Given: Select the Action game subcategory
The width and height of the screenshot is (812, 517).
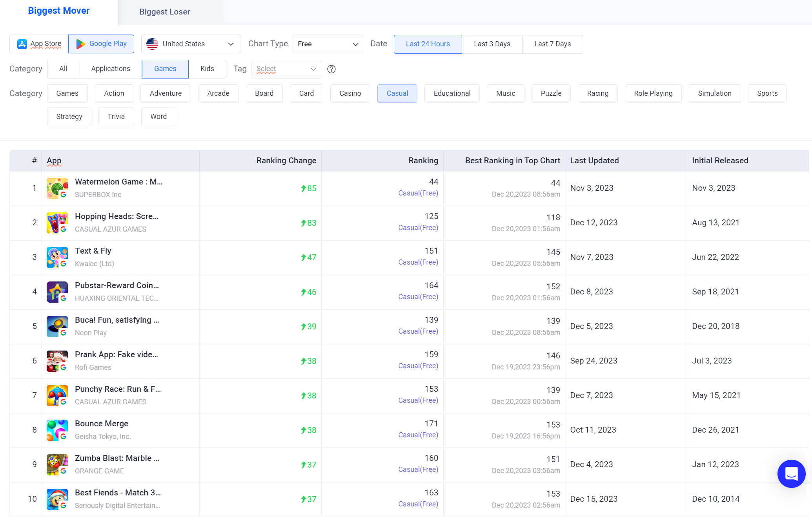Looking at the screenshot, I should click(x=114, y=93).
